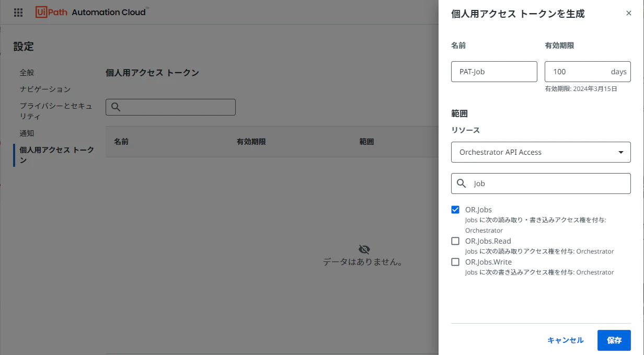The width and height of the screenshot is (644, 355).
Task: Click the magnifier icon in scope search
Action: (x=462, y=184)
